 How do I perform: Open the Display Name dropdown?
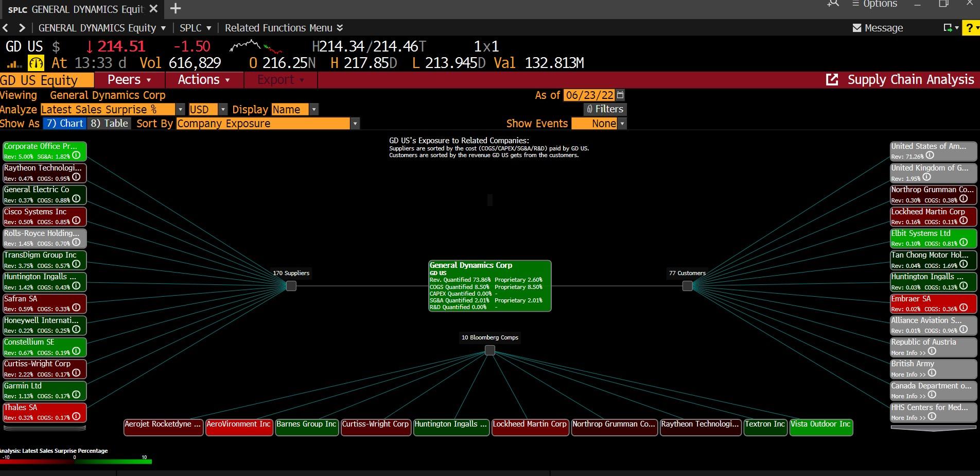(x=313, y=109)
